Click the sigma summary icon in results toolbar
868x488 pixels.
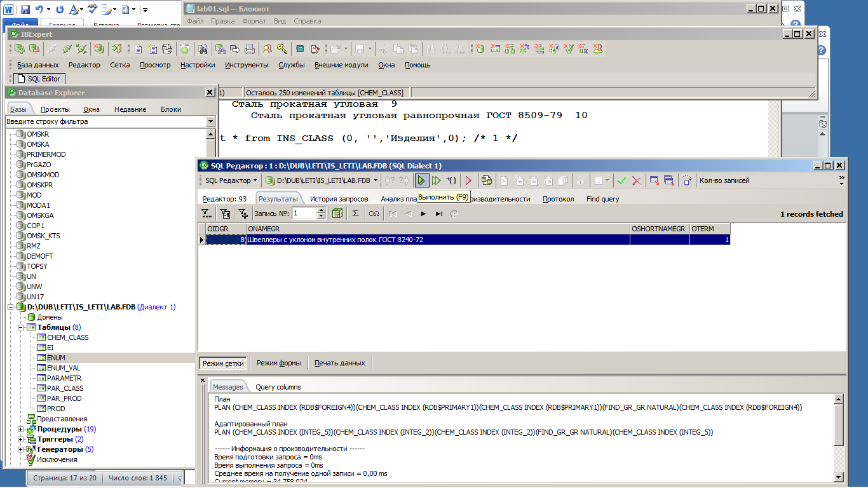356,213
